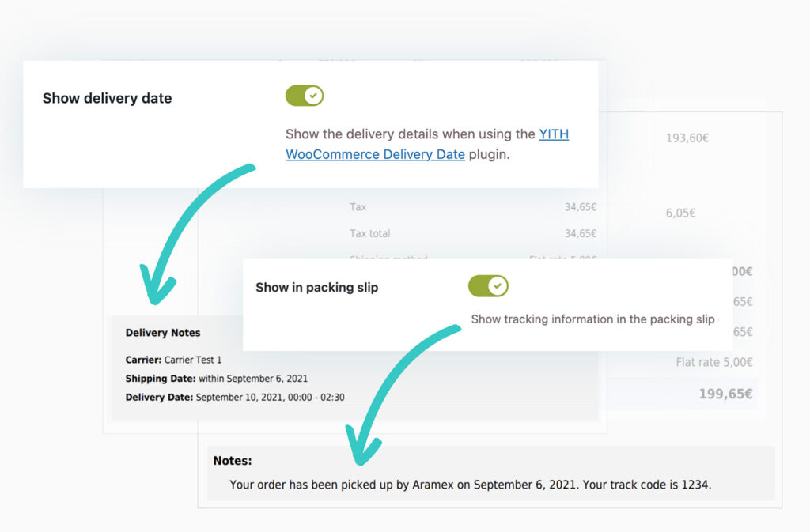
Task: Click the "Show delivery date" setting label
Action: click(107, 98)
